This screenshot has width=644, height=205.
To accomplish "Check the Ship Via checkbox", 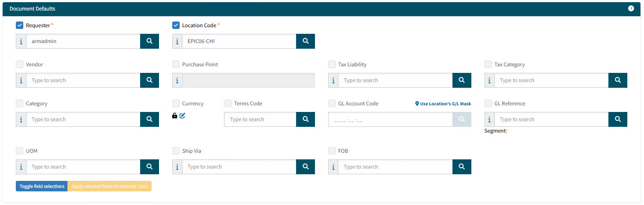I will 176,151.
